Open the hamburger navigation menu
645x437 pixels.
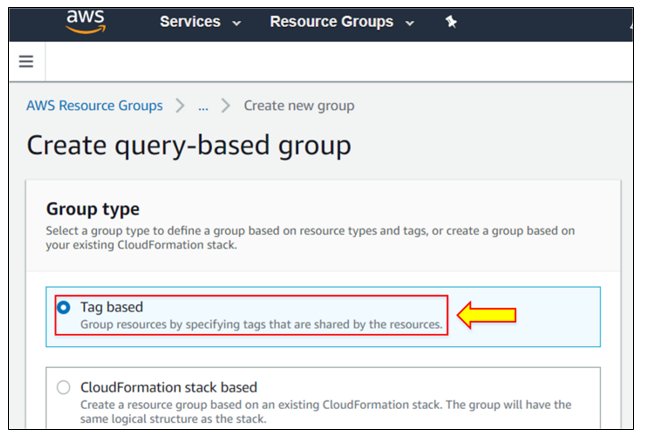click(x=26, y=61)
